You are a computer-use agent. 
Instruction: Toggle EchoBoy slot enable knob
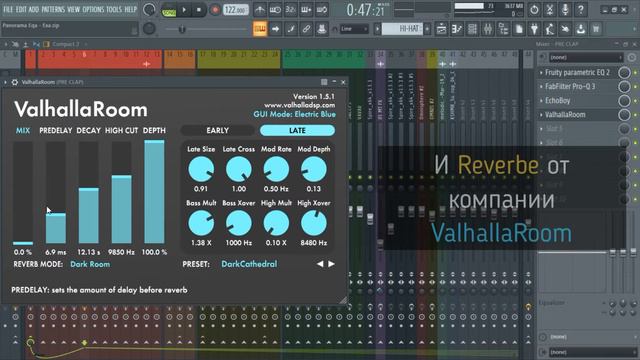coord(624,101)
